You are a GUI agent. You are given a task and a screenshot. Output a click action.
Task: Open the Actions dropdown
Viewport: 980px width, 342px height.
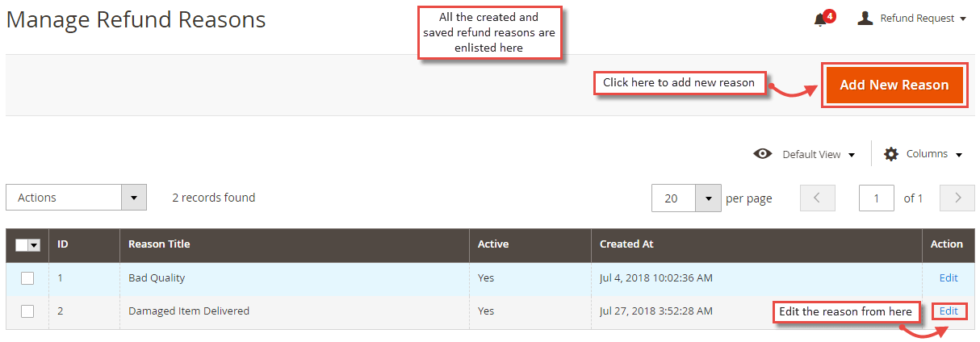(x=76, y=198)
